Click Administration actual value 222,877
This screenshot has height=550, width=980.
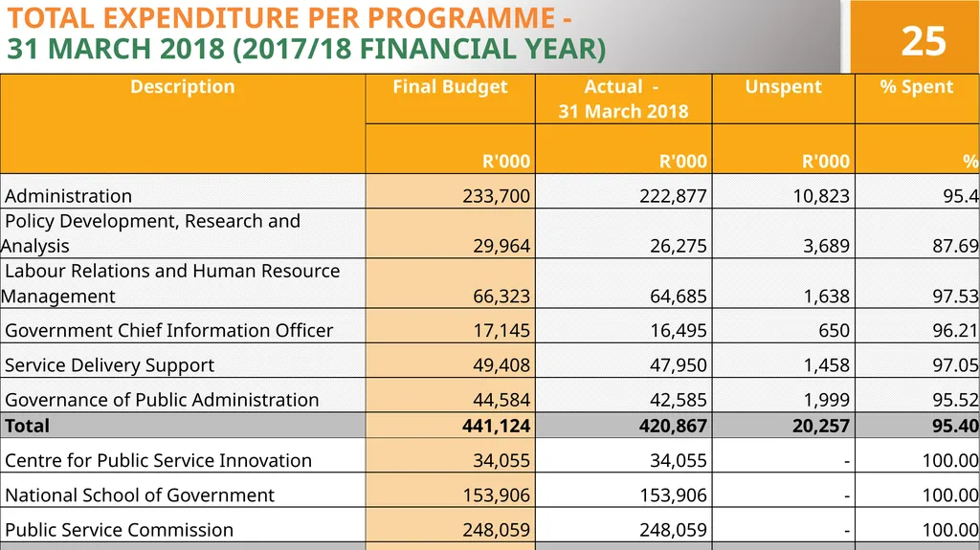[x=673, y=196]
